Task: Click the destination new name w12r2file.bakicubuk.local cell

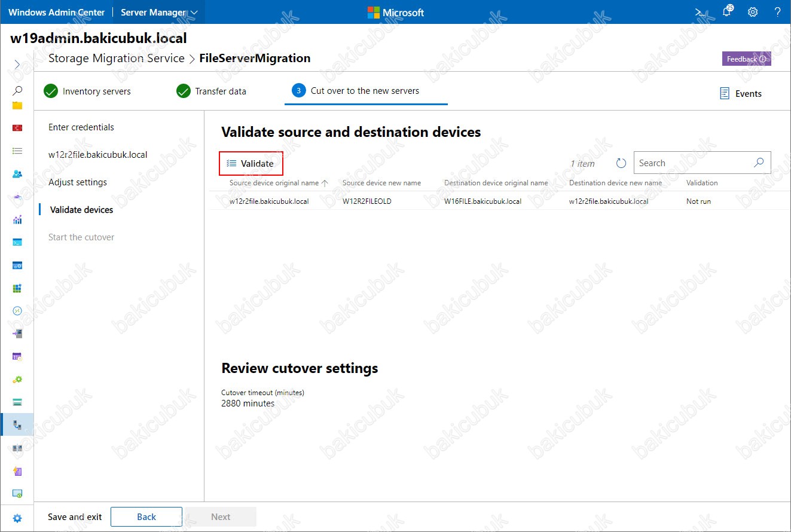Action: [x=609, y=201]
